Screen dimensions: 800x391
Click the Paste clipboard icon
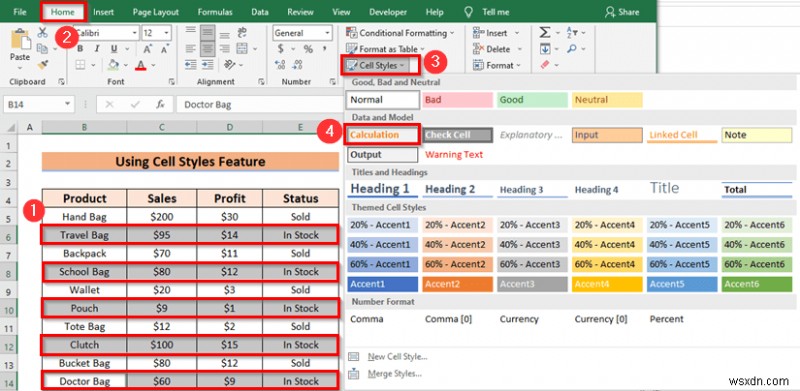pos(20,40)
